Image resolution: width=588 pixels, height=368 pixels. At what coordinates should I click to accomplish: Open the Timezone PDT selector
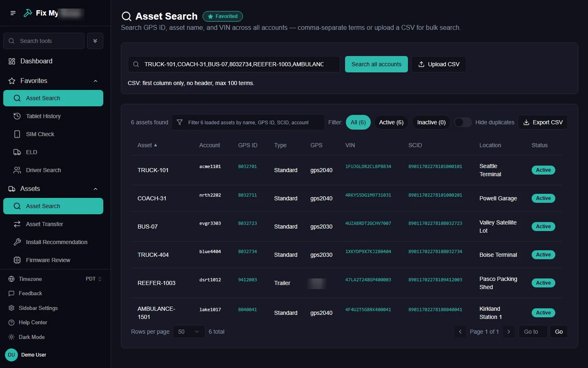click(x=94, y=279)
